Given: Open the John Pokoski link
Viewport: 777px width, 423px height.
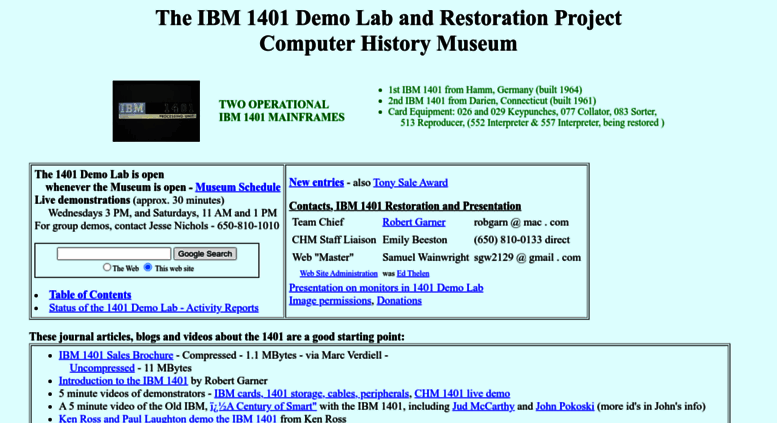Looking at the screenshot, I should coord(565,407).
